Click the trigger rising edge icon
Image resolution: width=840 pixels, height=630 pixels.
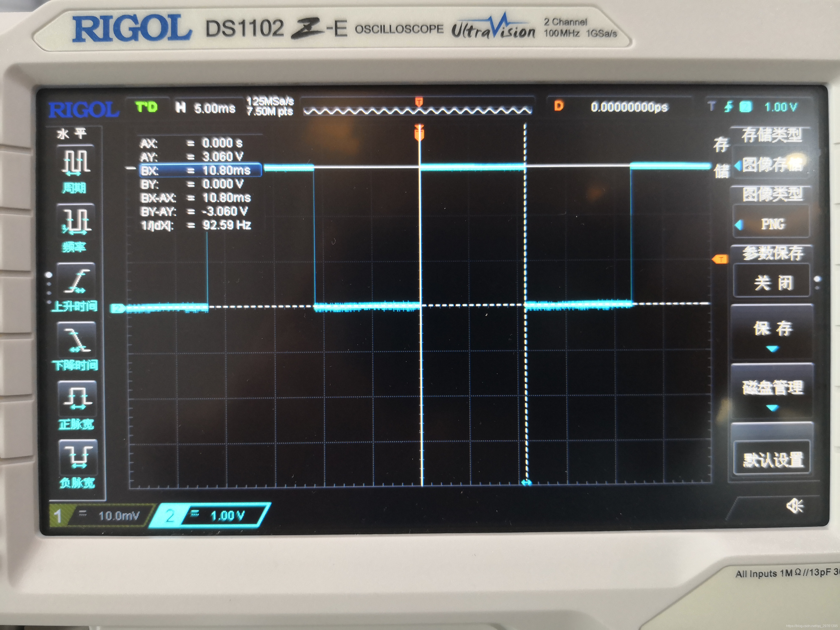pyautogui.click(x=728, y=107)
